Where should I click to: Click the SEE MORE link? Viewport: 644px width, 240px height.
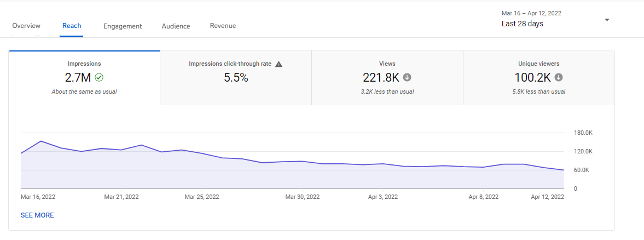[37, 215]
